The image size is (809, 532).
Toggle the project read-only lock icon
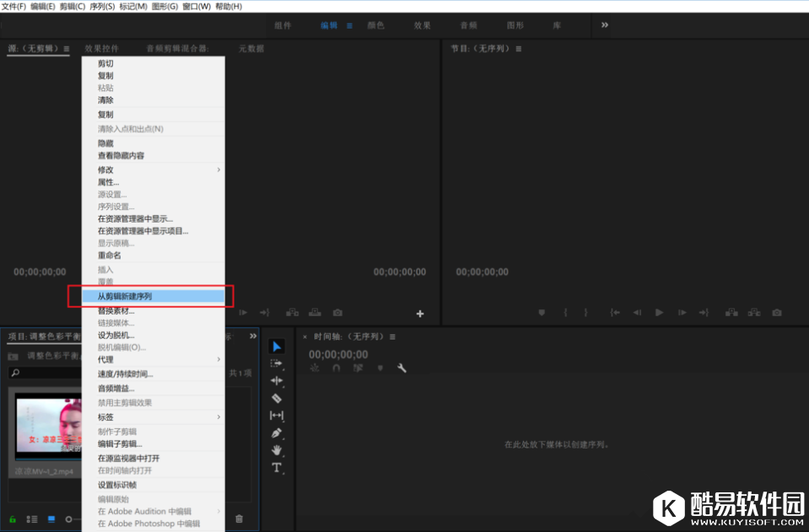coord(13,519)
